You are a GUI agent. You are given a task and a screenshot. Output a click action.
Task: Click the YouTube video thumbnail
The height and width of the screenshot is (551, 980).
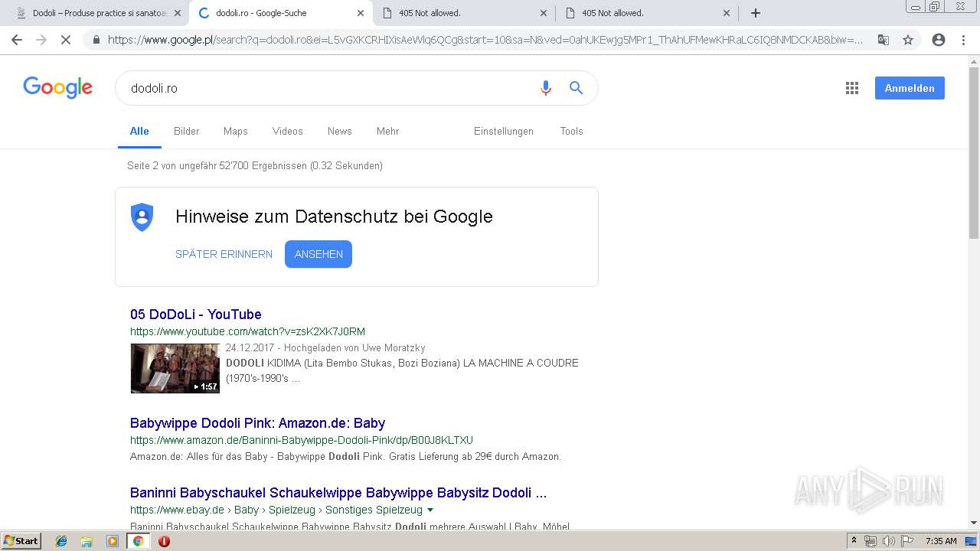pos(175,368)
